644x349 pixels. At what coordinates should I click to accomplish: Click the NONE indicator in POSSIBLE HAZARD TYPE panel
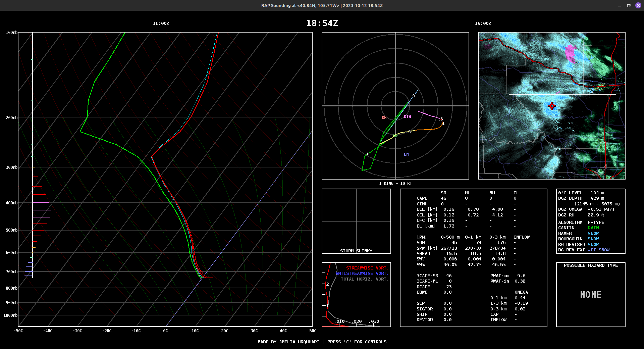591,295
